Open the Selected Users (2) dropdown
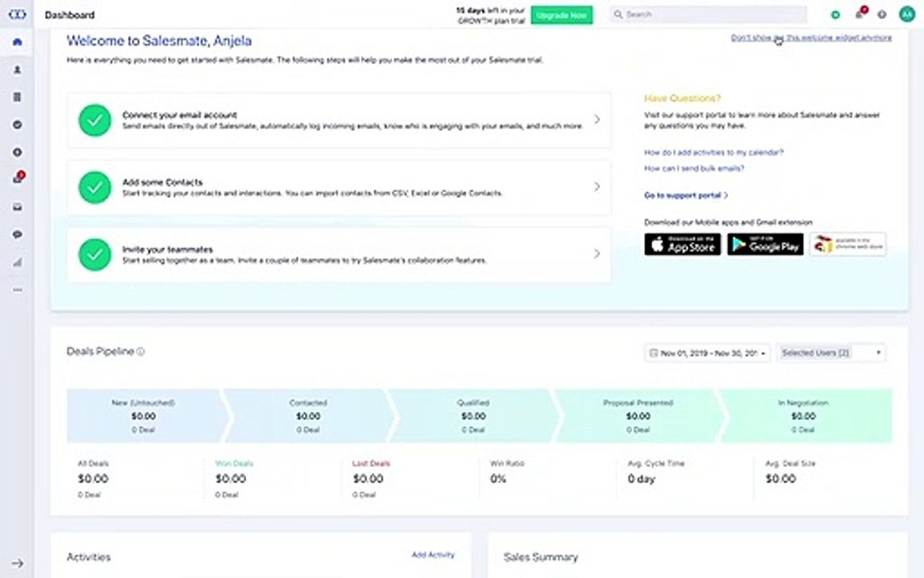The height and width of the screenshot is (578, 924). 831,352
